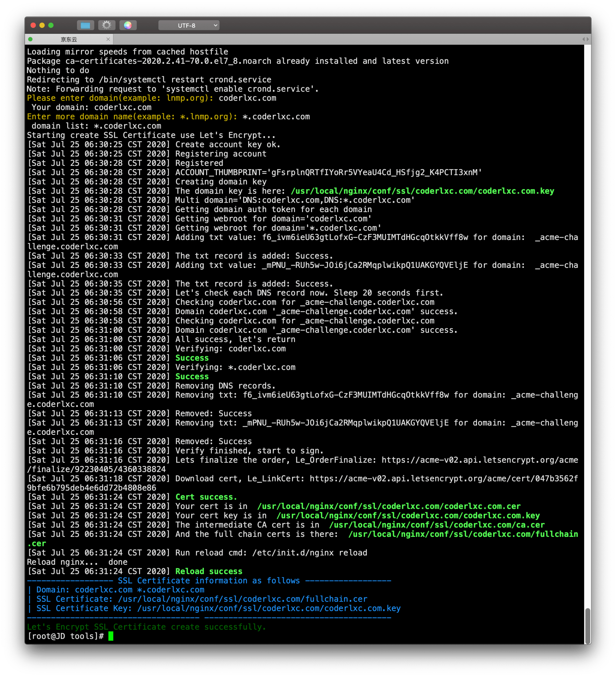Click the 'Your domain: coderlxc.com' line
The image size is (616, 677).
[92, 108]
